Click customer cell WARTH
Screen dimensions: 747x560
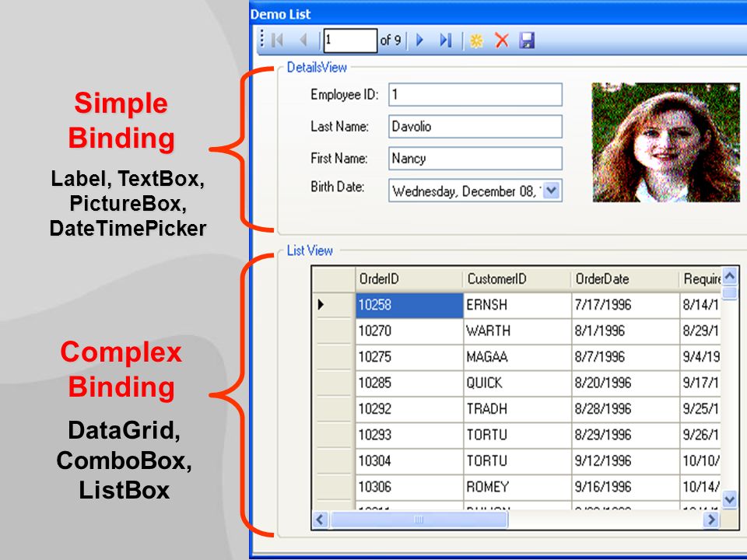coord(517,331)
